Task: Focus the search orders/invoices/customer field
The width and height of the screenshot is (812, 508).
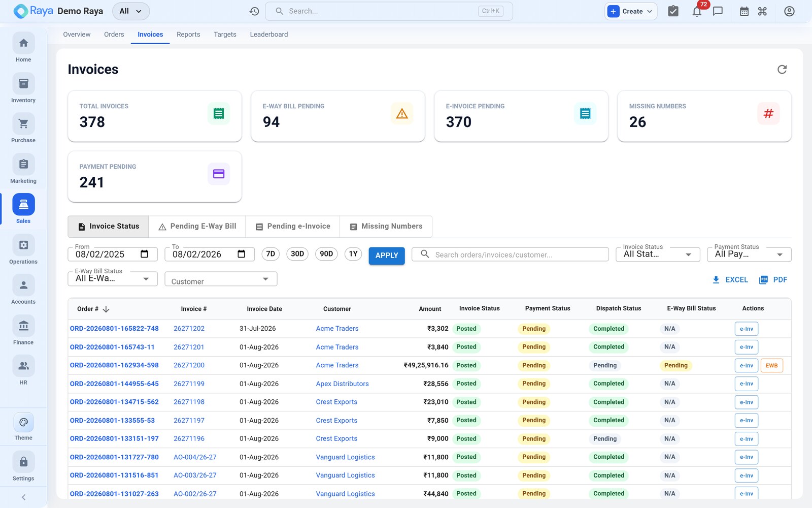Action: [x=510, y=255]
